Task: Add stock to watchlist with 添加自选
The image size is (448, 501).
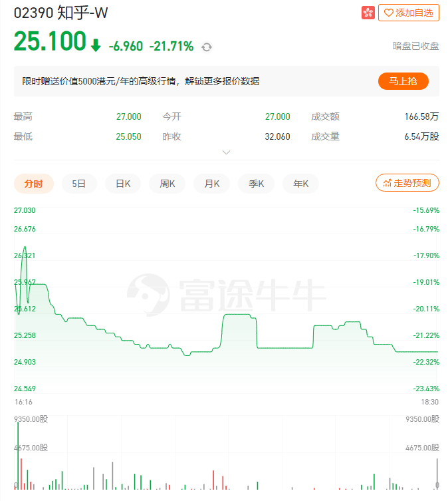Action: tap(408, 13)
